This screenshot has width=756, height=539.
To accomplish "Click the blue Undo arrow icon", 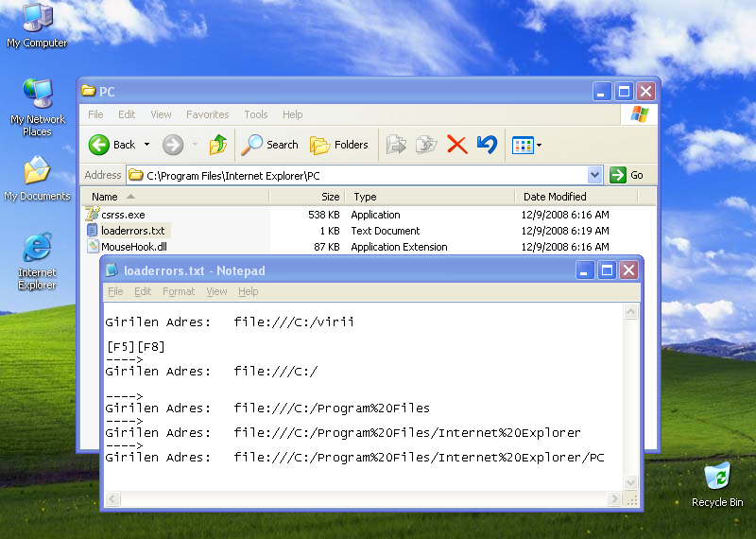I will [x=487, y=145].
